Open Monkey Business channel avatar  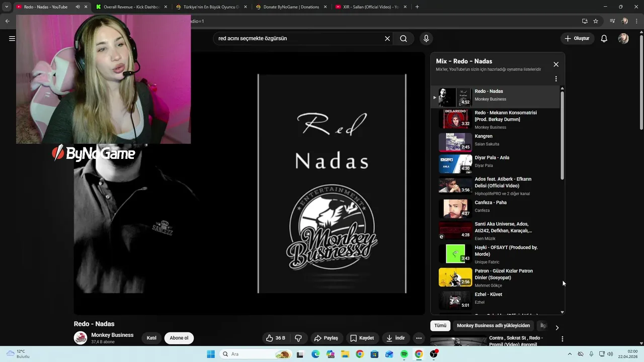coord(80,338)
